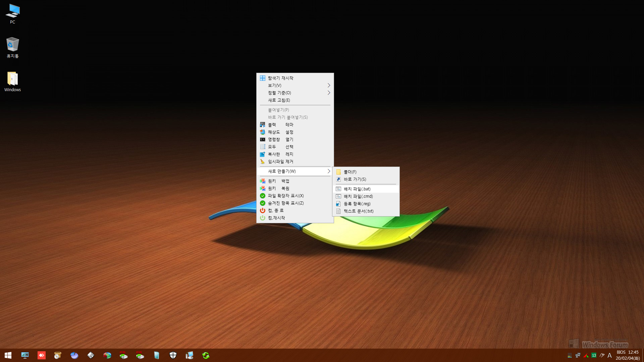Create a new 바로 가기(S) shortcut
Image resolution: width=644 pixels, height=362 pixels.
366,179
